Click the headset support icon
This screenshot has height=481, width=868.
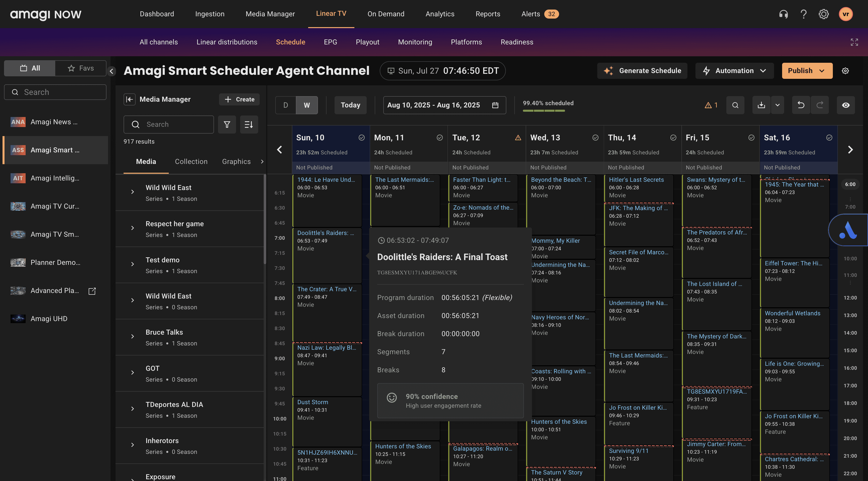coord(783,14)
